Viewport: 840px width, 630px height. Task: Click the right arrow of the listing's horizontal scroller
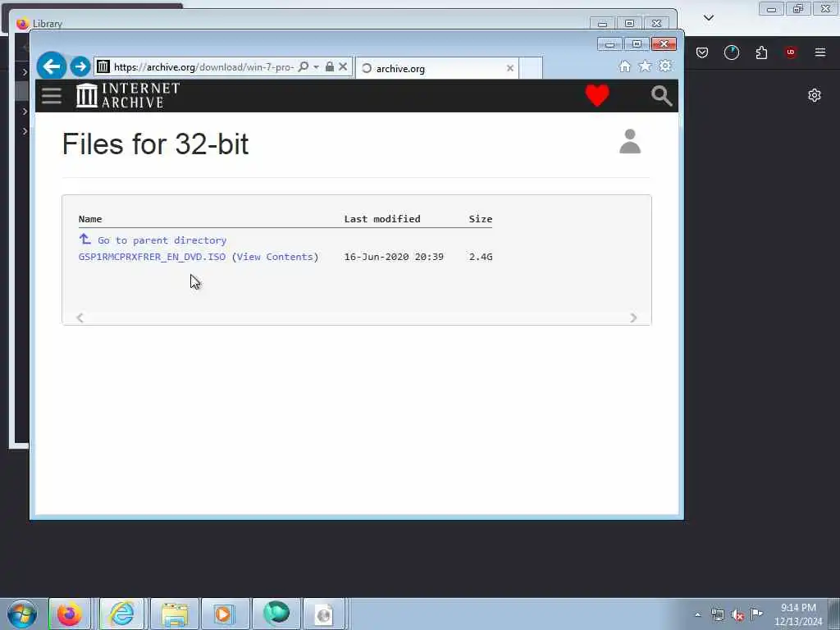[633, 317]
